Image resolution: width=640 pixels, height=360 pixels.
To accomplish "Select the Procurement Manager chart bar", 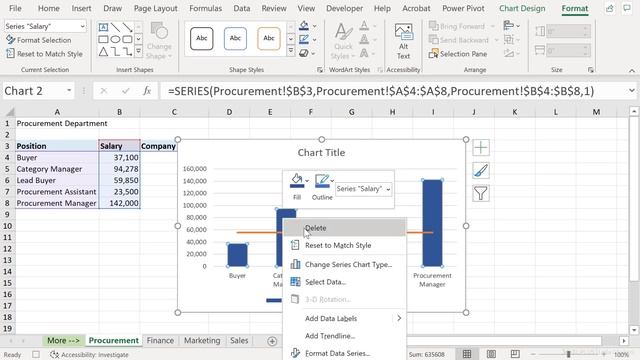I will pos(432,223).
